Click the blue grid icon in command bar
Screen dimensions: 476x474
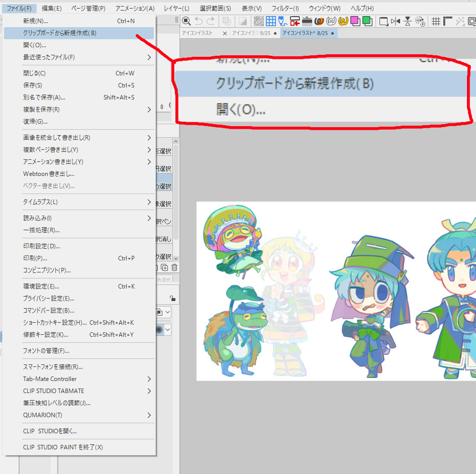click(x=271, y=21)
